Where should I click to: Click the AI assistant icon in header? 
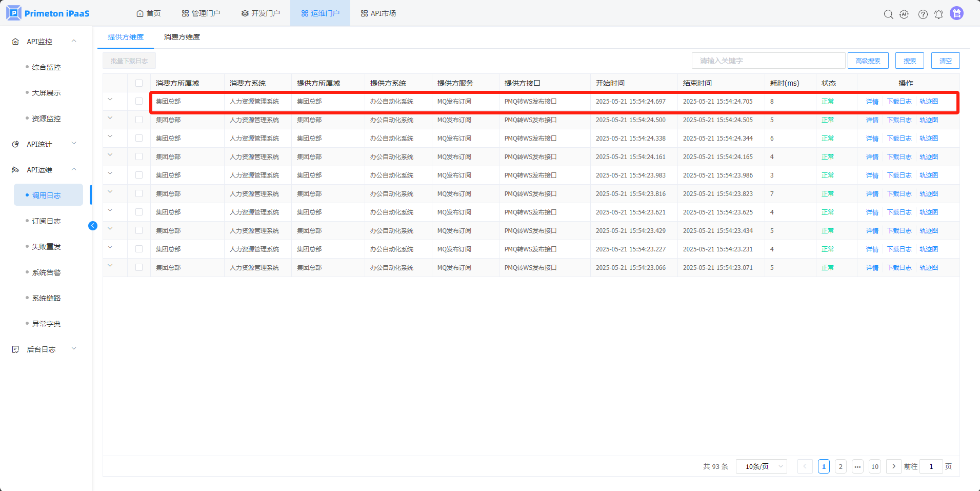[904, 14]
